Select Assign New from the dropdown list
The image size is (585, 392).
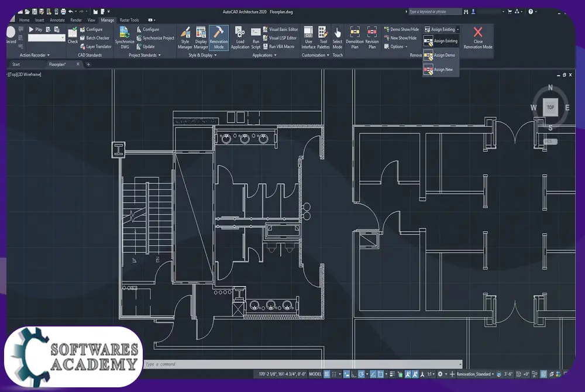[441, 70]
